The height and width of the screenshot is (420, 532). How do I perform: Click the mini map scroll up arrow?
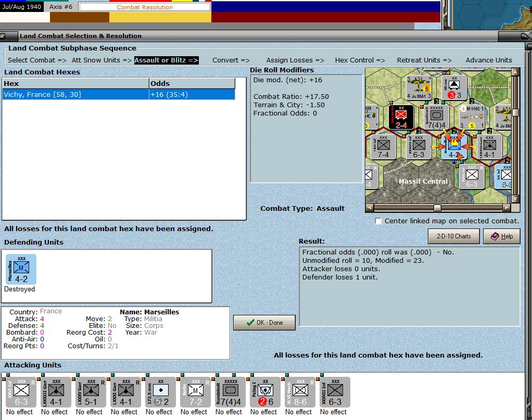[515, 72]
